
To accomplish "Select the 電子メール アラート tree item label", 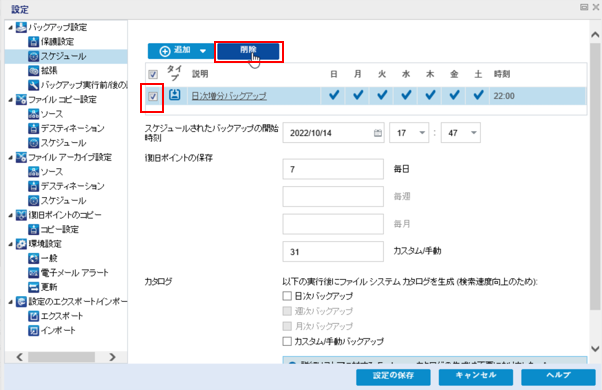I will point(75,273).
